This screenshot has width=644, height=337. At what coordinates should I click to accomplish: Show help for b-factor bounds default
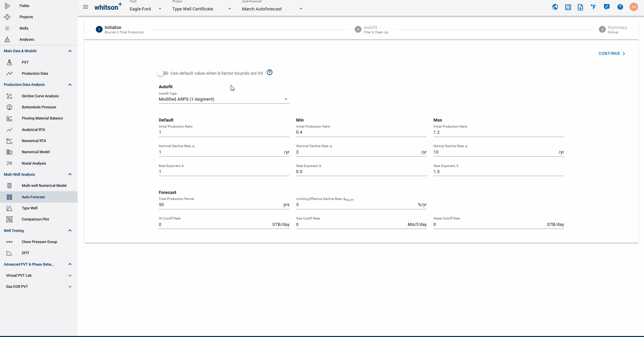[x=270, y=72]
